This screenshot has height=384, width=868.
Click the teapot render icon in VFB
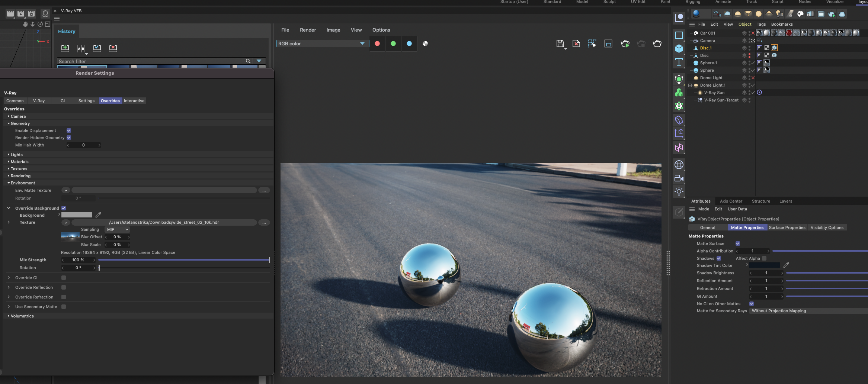tap(657, 44)
